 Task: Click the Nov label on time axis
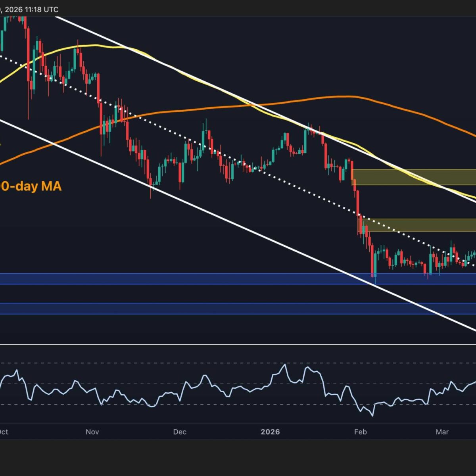(92, 432)
